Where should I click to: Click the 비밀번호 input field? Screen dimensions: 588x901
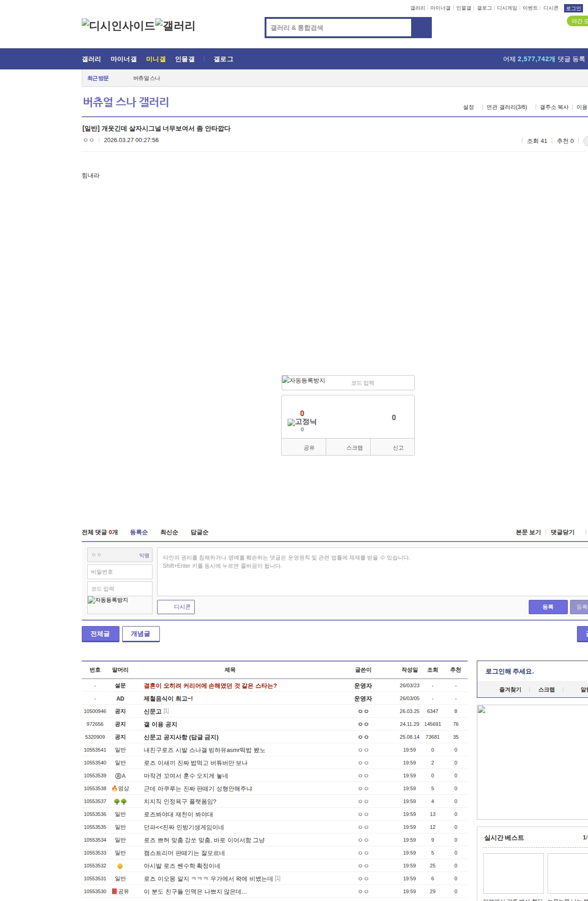[x=120, y=572]
